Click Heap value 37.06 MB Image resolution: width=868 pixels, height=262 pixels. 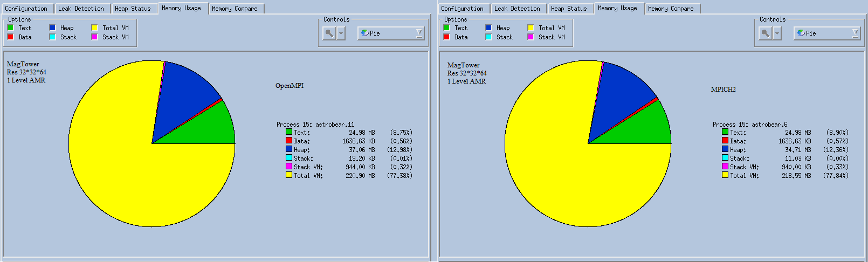pyautogui.click(x=362, y=150)
